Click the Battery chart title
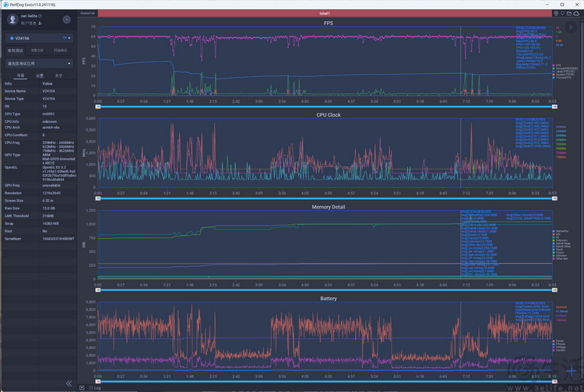The width and height of the screenshot is (584, 392). [x=328, y=299]
